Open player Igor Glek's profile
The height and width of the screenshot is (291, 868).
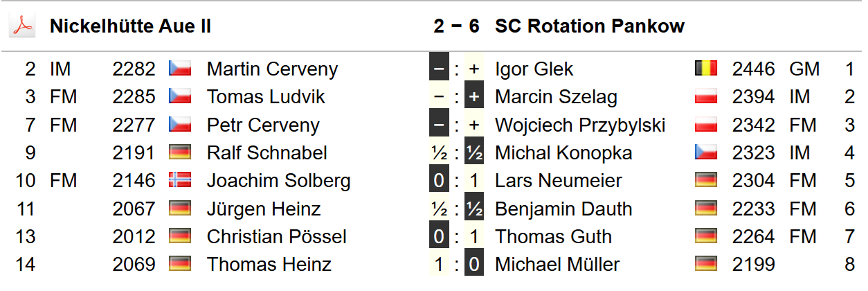534,69
